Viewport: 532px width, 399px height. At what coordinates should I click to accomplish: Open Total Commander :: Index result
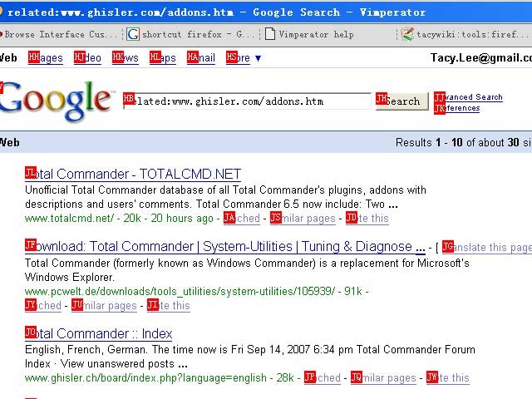tap(99, 333)
